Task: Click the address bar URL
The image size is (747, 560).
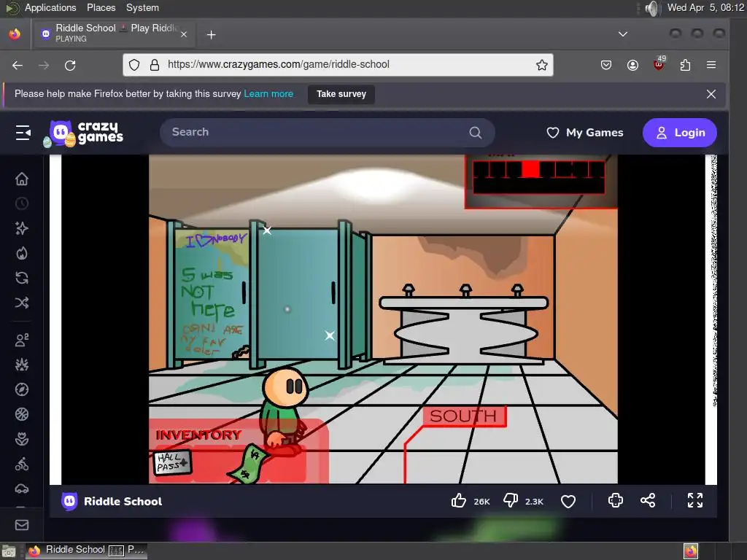Action: [279, 64]
